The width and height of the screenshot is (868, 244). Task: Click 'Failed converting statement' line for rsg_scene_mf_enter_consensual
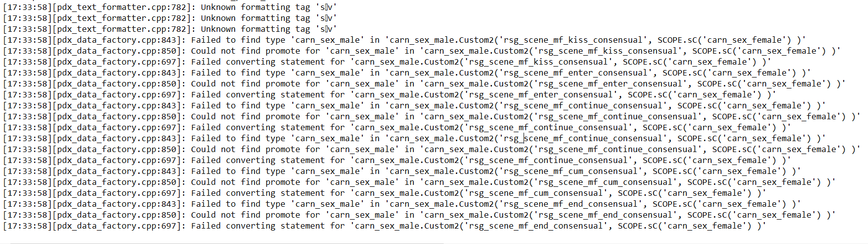coord(390,94)
